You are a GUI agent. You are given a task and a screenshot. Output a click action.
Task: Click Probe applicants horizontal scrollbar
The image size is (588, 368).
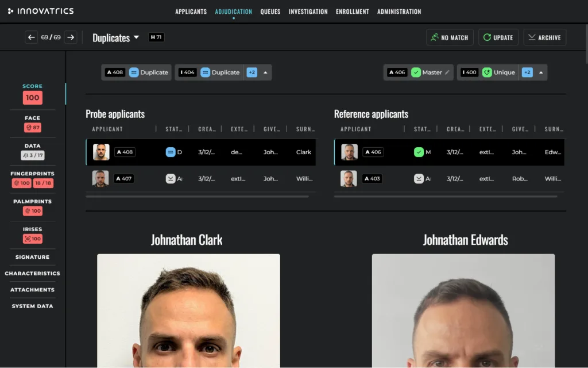click(x=198, y=197)
